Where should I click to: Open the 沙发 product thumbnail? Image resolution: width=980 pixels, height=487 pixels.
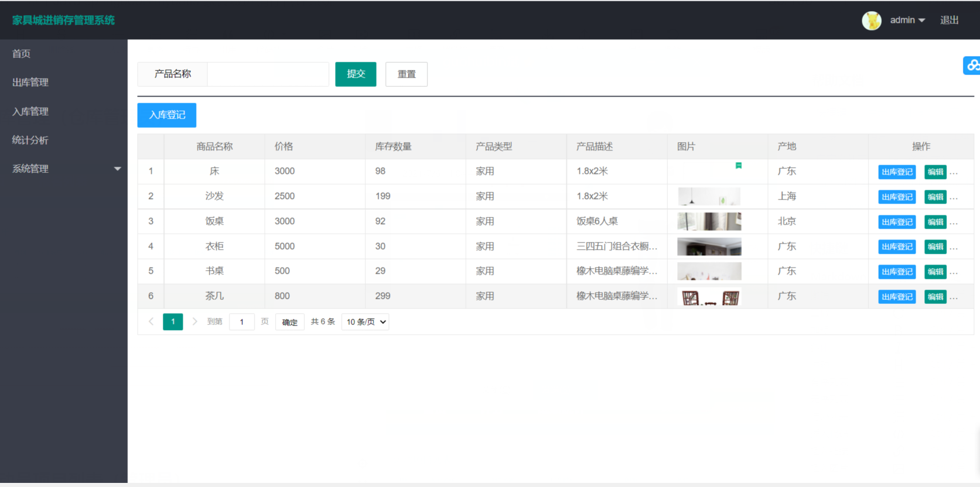[x=709, y=197]
